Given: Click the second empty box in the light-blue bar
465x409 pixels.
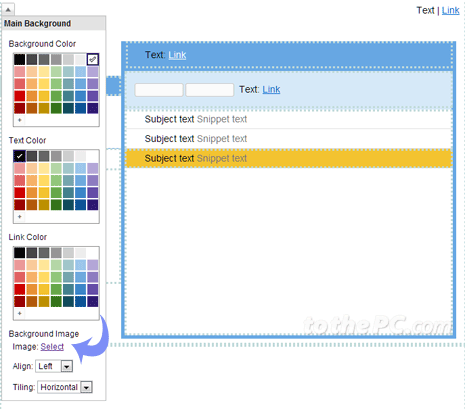Looking at the screenshot, I should click(209, 90).
